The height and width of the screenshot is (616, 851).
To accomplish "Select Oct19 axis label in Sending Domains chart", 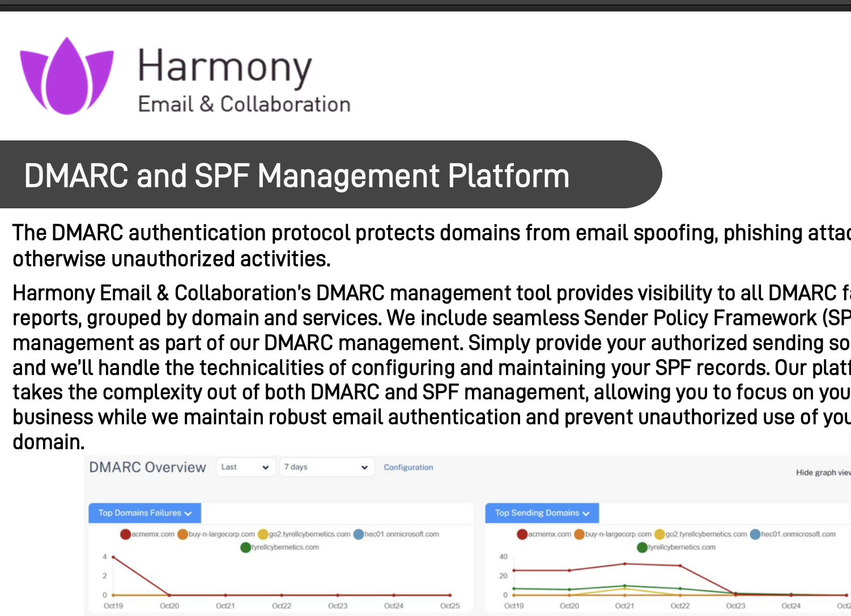I will click(x=514, y=606).
